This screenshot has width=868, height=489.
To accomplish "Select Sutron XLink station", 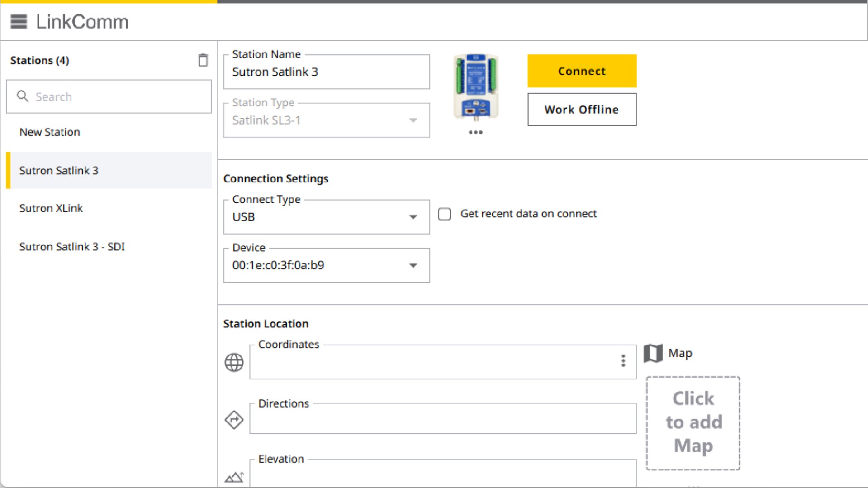I will [109, 208].
